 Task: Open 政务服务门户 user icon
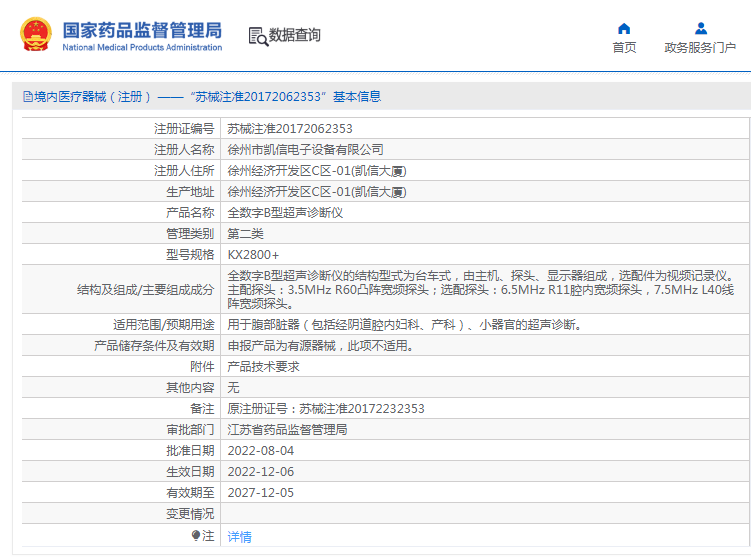pos(701,28)
